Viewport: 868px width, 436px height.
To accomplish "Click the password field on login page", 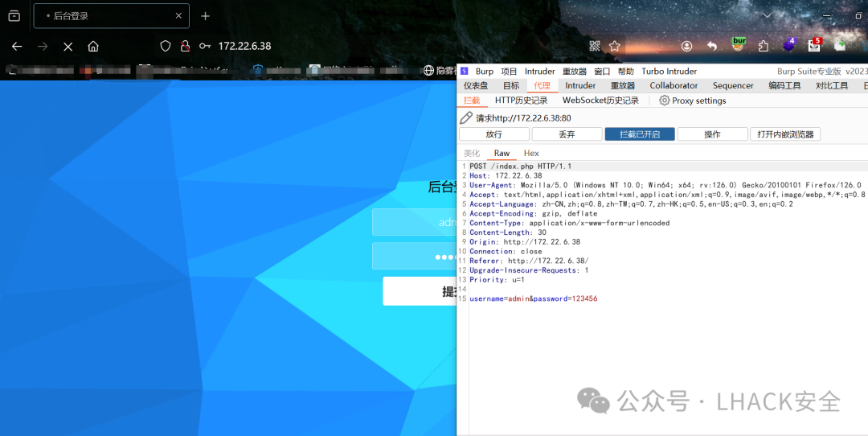I will (414, 256).
